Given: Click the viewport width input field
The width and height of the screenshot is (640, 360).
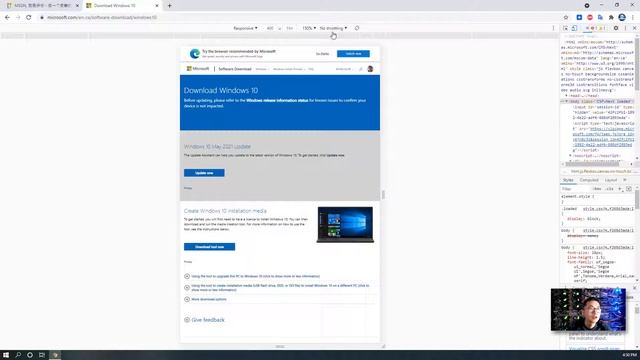Looking at the screenshot, I should [x=270, y=28].
